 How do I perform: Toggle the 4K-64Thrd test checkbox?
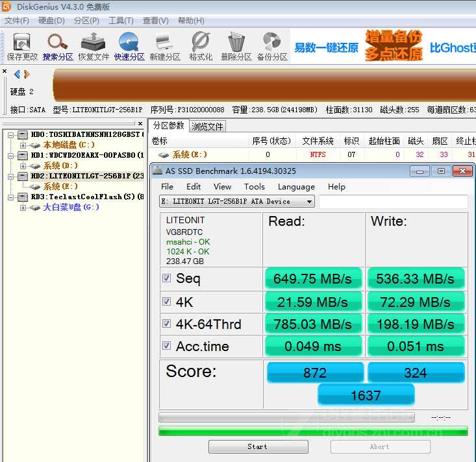point(167,324)
